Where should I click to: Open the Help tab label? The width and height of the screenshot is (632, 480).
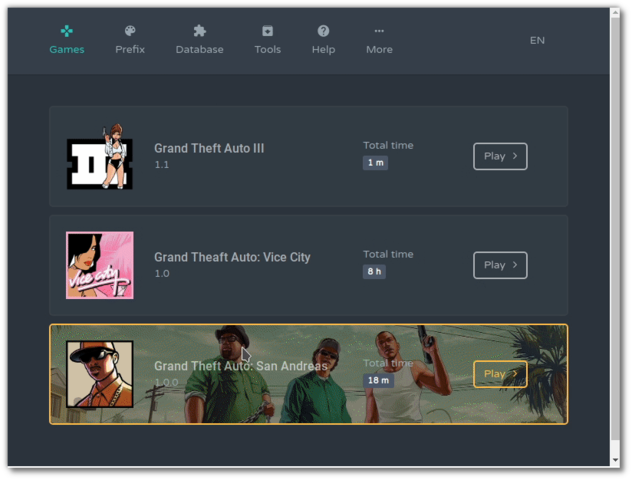click(323, 50)
